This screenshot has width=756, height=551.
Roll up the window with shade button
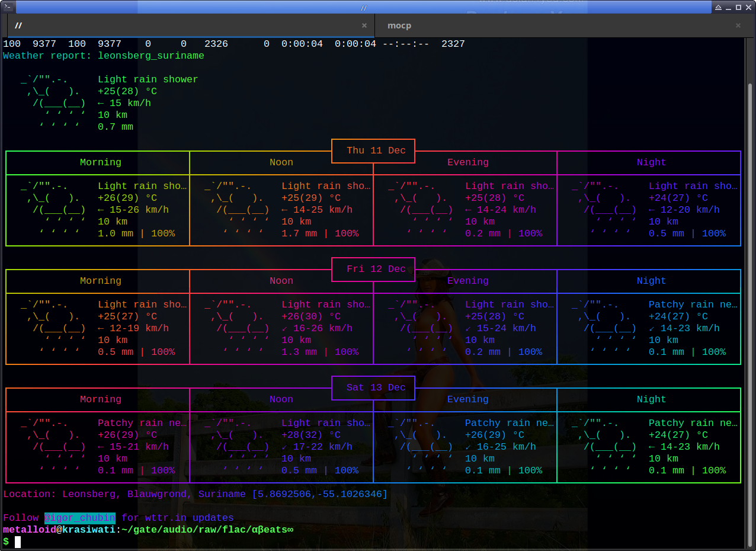tap(718, 7)
